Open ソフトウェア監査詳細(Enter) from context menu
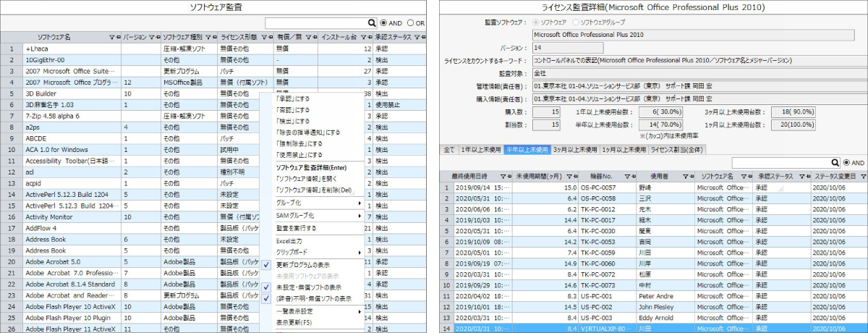 (x=312, y=168)
